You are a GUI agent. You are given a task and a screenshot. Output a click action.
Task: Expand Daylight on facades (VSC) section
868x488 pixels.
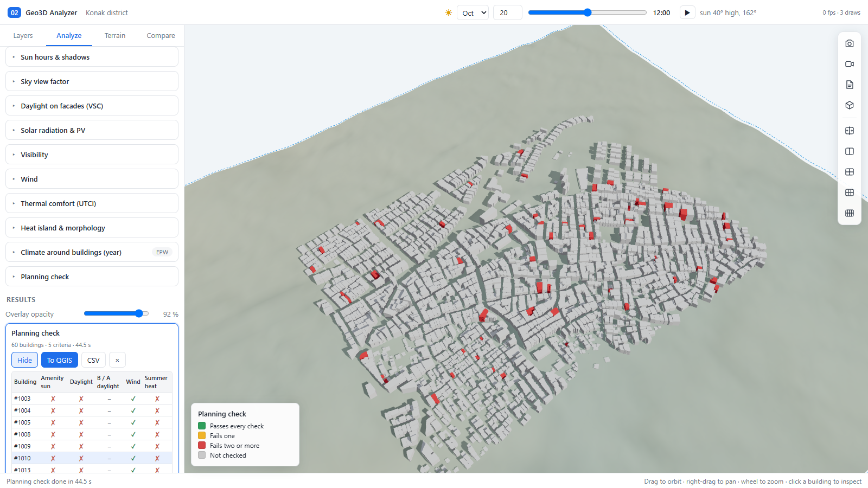tap(92, 106)
